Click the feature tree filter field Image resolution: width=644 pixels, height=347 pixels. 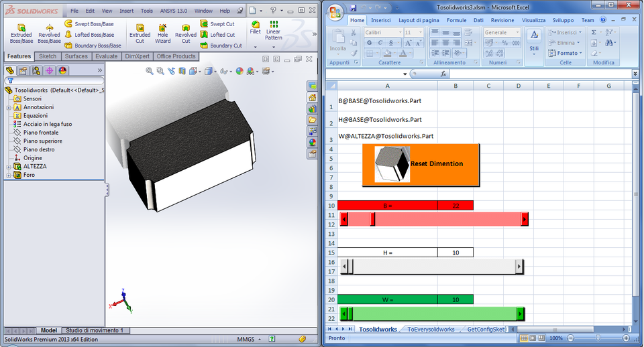point(54,80)
